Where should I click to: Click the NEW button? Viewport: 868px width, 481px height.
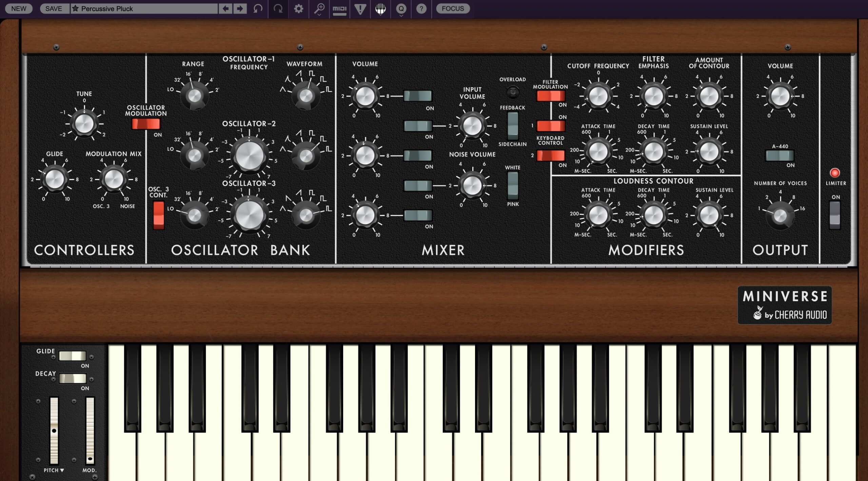click(19, 9)
